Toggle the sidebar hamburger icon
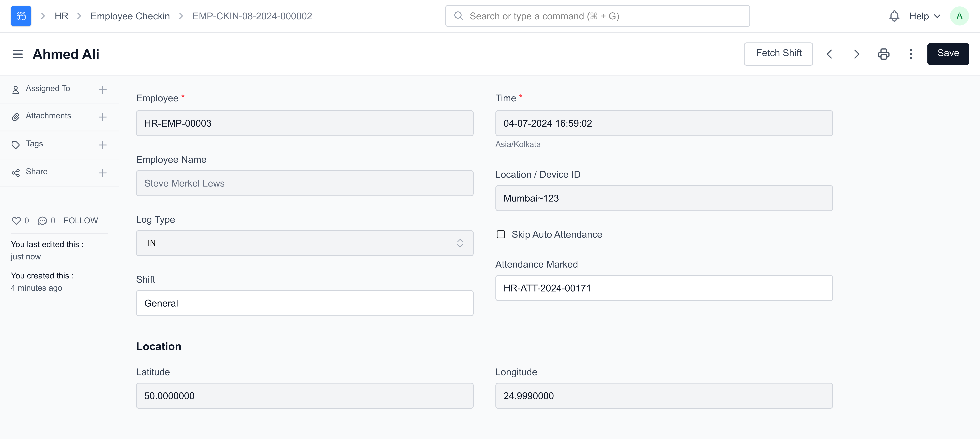This screenshot has width=980, height=439. click(18, 54)
